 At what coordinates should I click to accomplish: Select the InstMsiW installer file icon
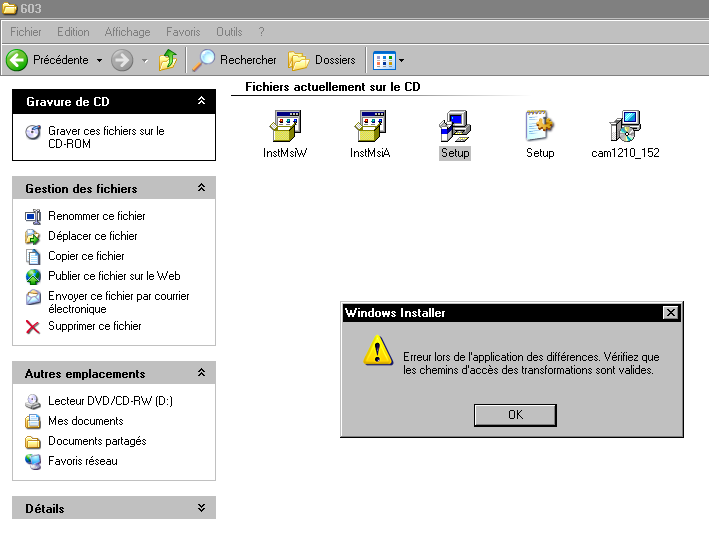pyautogui.click(x=285, y=126)
